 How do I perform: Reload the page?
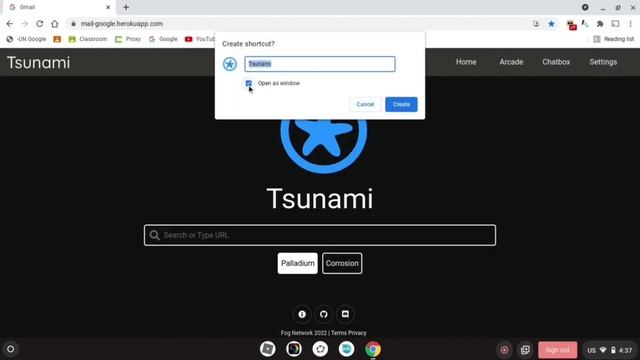[40, 24]
